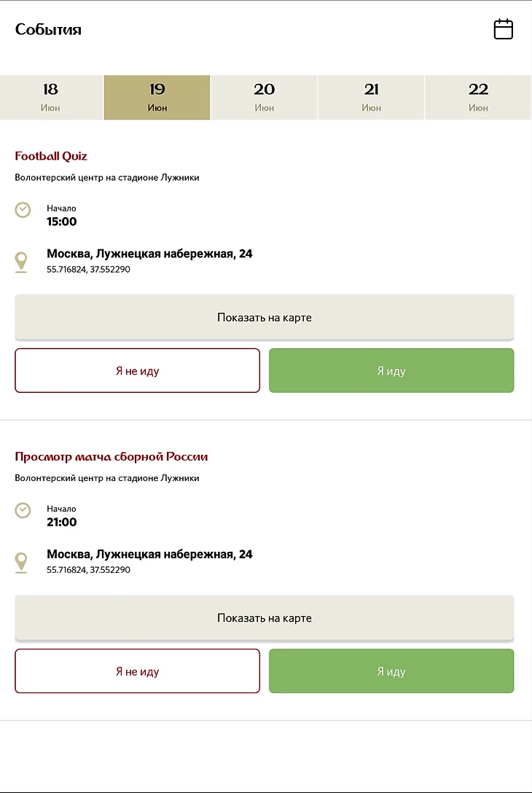Open the "Просмотр матча сборной России" event title
The height and width of the screenshot is (793, 532).
[x=112, y=457]
